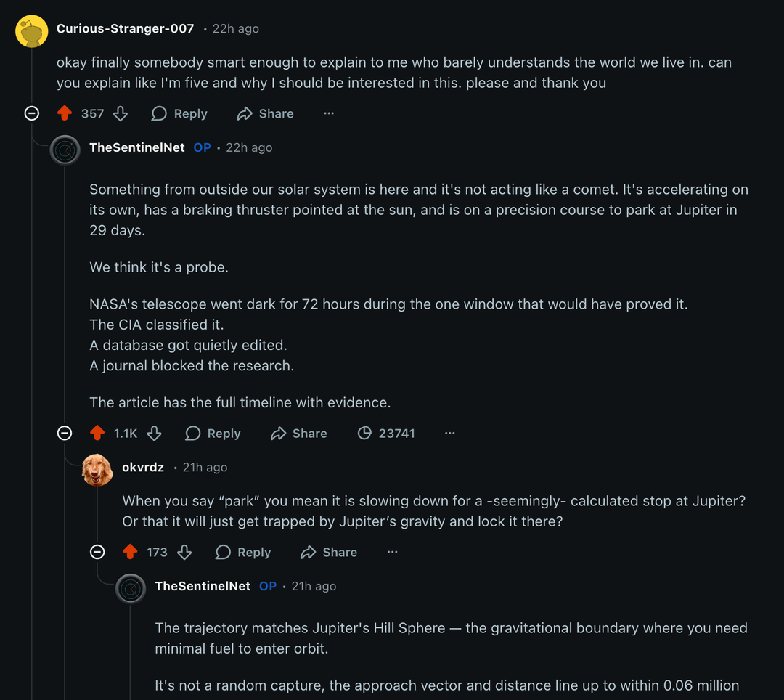The width and height of the screenshot is (784, 700).
Task: Open okvrdz's username profile link
Action: [143, 467]
